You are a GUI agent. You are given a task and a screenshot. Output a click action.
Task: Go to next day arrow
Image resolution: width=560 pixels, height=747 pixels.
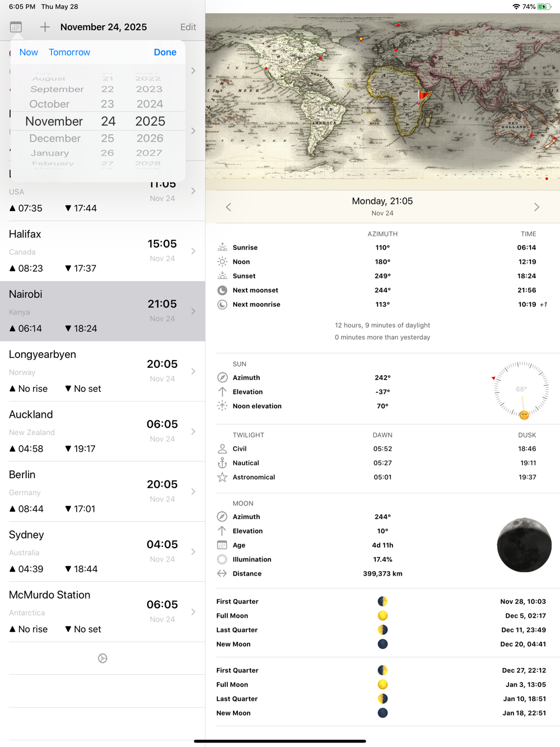536,207
